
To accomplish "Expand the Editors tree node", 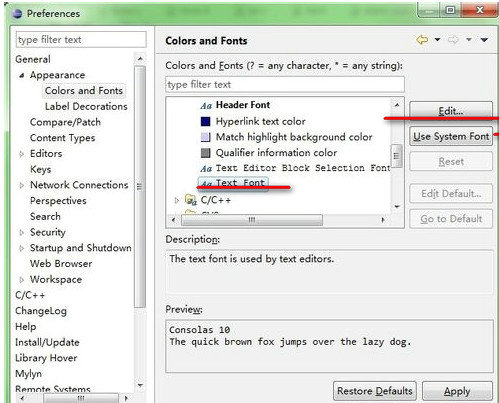I will [22, 154].
